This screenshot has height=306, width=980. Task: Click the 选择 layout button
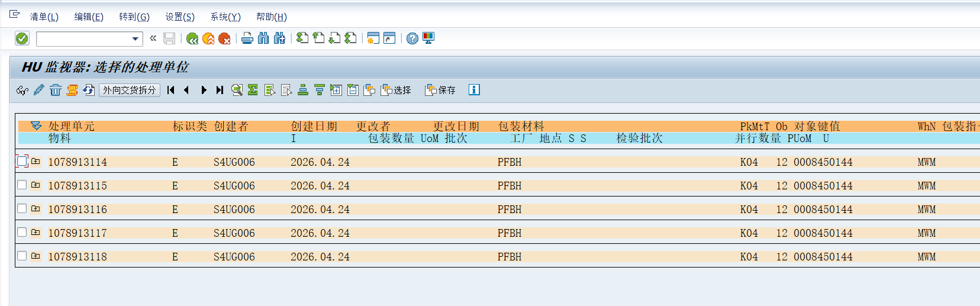[x=396, y=90]
